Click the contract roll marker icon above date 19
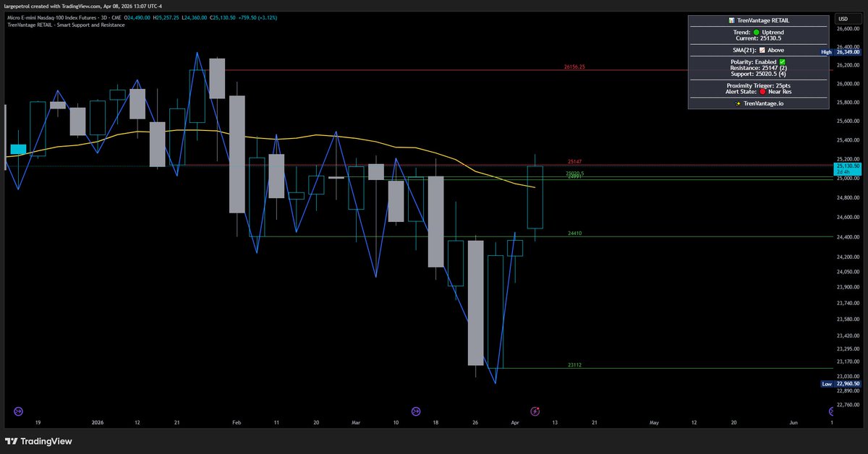Viewport: 868px width, 454px height. coord(18,411)
